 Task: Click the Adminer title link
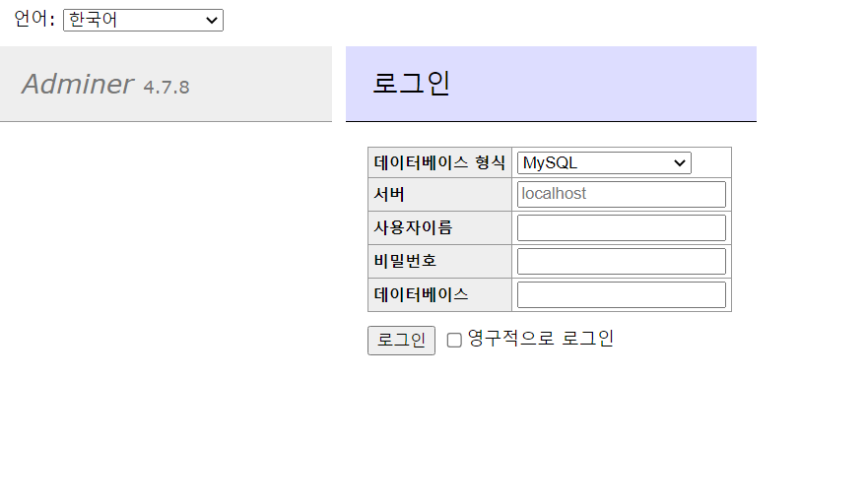click(78, 84)
